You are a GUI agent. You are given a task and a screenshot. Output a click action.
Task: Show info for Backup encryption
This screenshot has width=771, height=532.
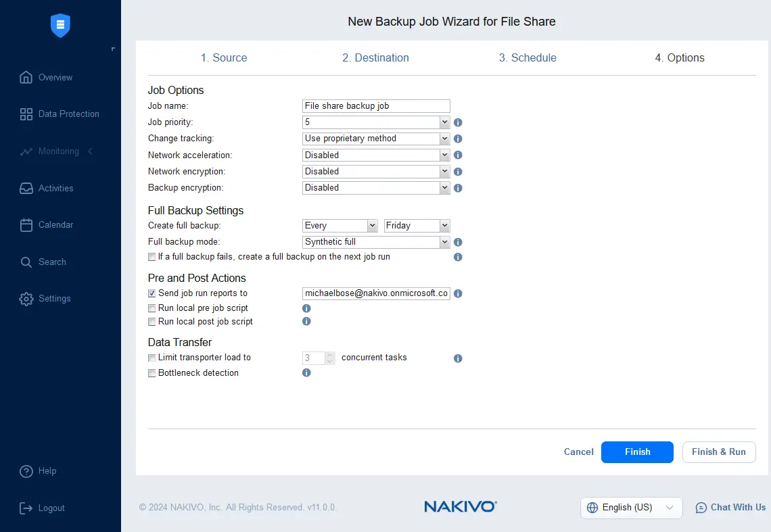458,188
